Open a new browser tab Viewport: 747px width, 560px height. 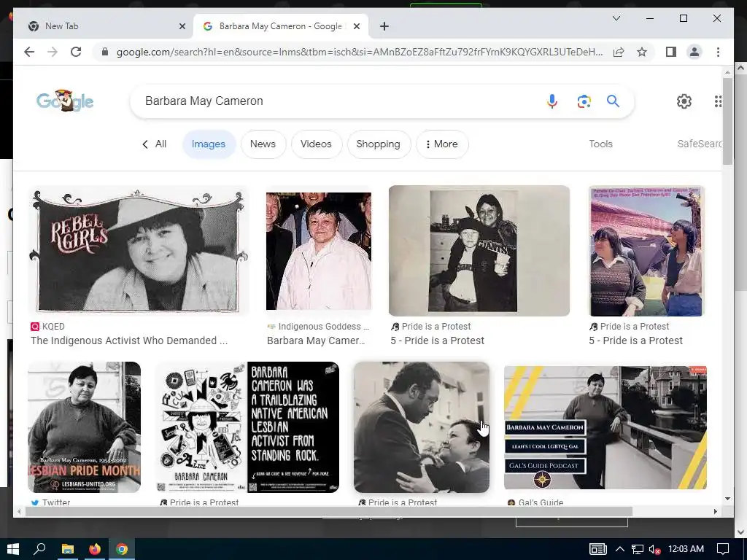pyautogui.click(x=384, y=26)
